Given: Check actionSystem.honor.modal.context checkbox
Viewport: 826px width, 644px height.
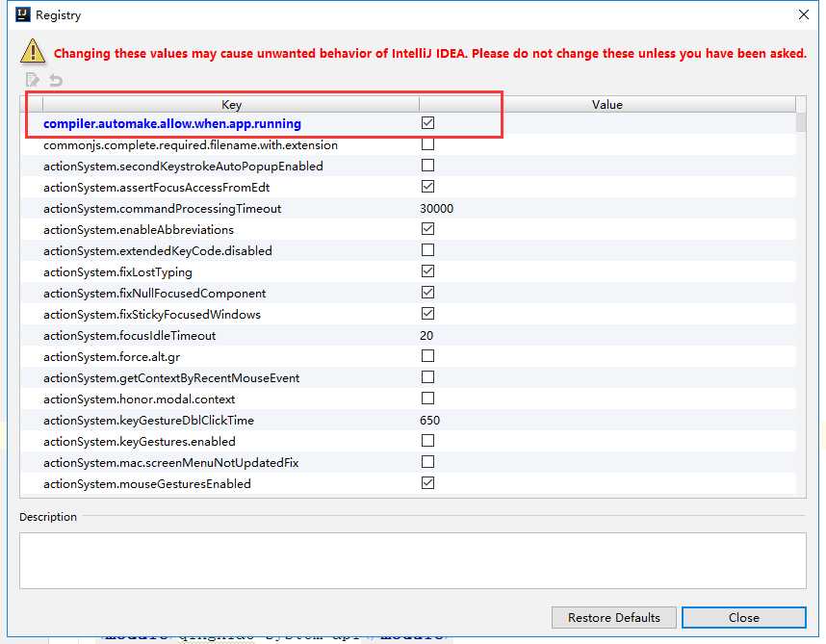Looking at the screenshot, I should pyautogui.click(x=427, y=399).
